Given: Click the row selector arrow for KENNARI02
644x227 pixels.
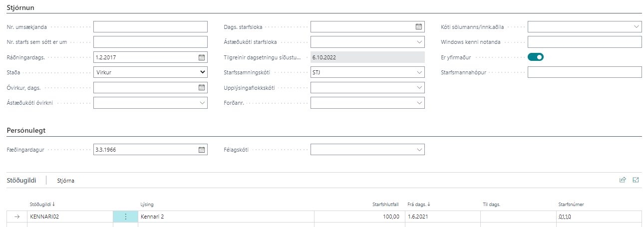Looking at the screenshot, I should tap(17, 217).
